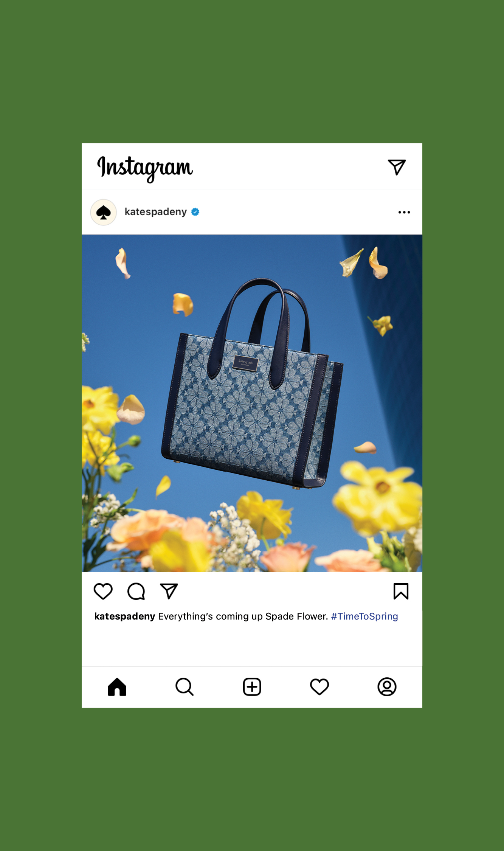Click the kate spade label on the bag
The image size is (504, 851).
click(246, 363)
